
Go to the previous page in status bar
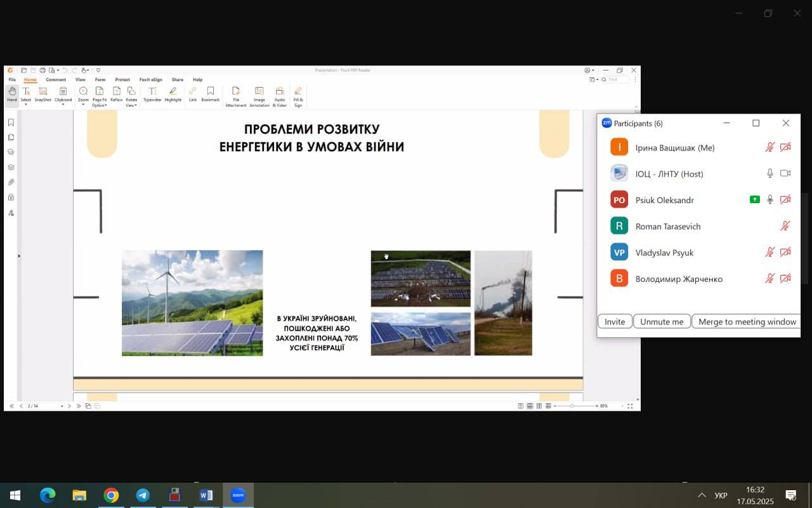point(21,406)
